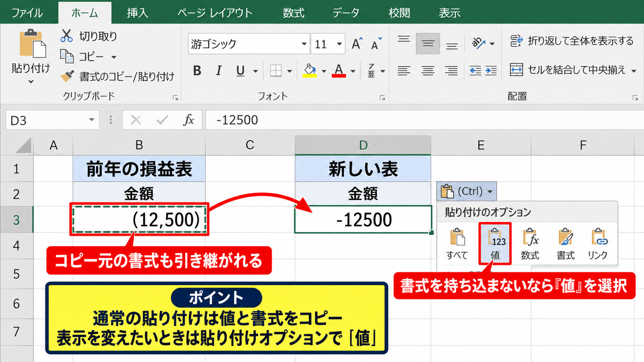Choose paste option 値 (123)

(495, 244)
